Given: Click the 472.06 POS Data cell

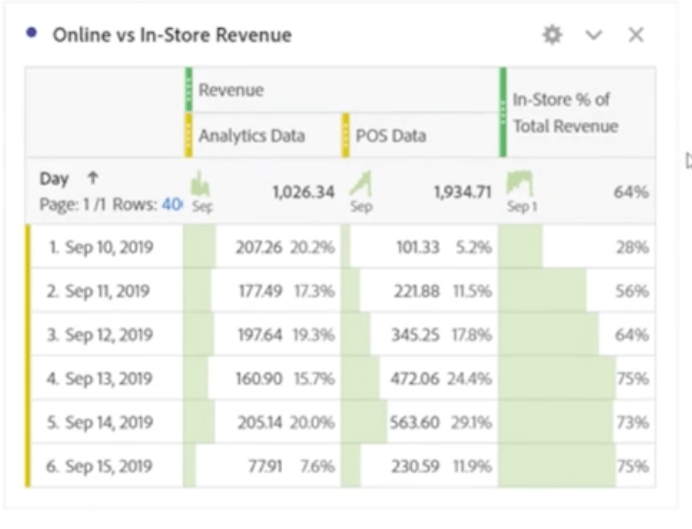Looking at the screenshot, I should 414,379.
